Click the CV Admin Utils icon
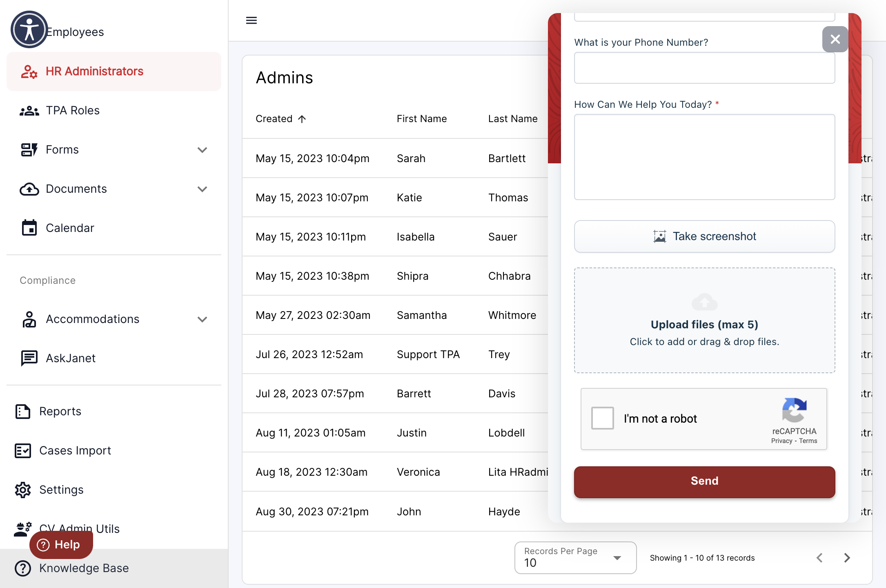The image size is (886, 588). click(23, 529)
